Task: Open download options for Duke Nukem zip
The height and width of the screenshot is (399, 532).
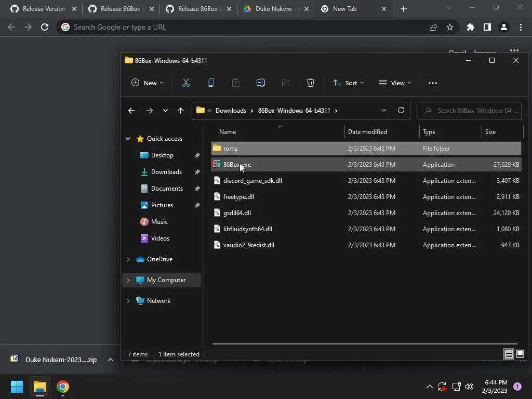Action: [x=110, y=360]
